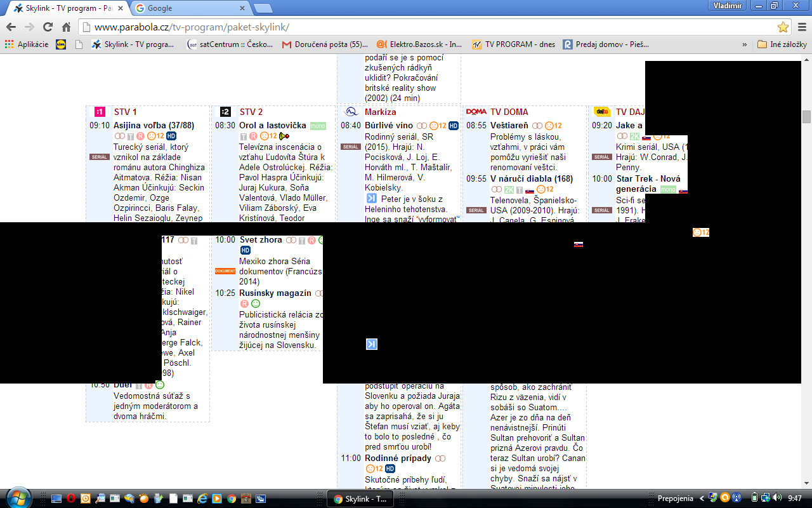The image size is (812, 508).
Task: Open the Rusínsky magazín programme
Action: (x=275, y=293)
